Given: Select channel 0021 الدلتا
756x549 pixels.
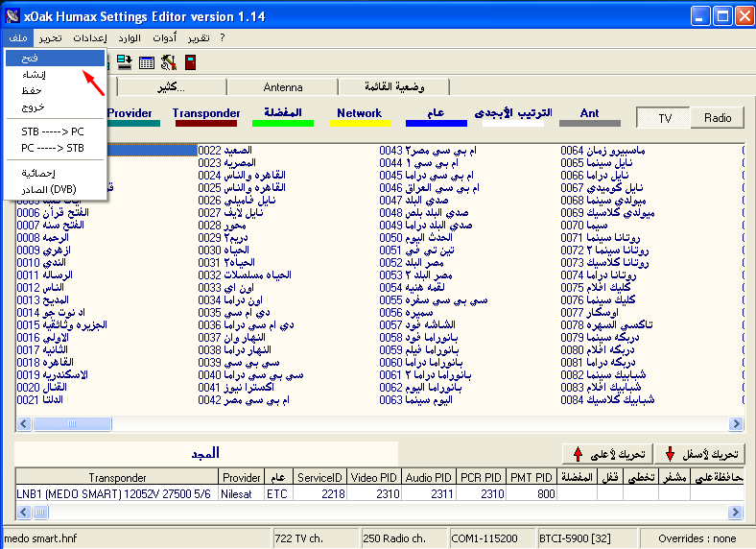Looking at the screenshot, I should [40, 399].
